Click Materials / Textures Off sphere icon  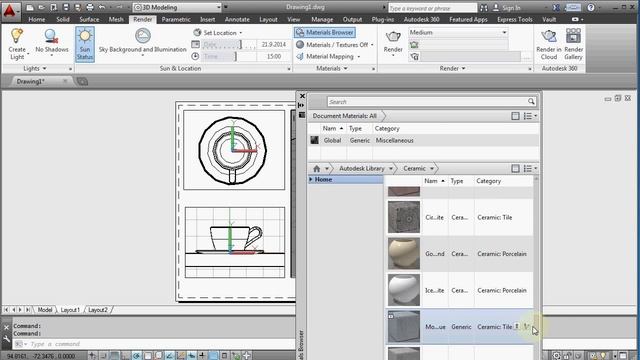click(300, 44)
